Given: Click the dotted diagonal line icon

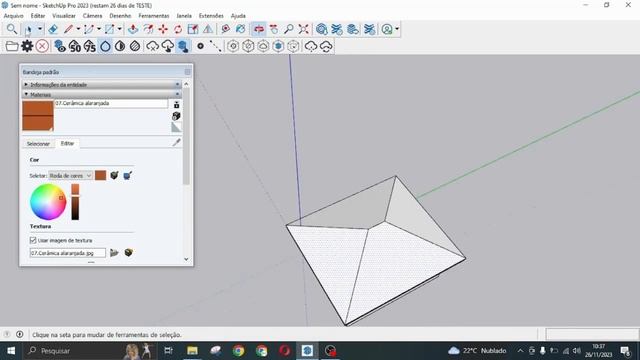Looking at the screenshot, I should tap(215, 46).
